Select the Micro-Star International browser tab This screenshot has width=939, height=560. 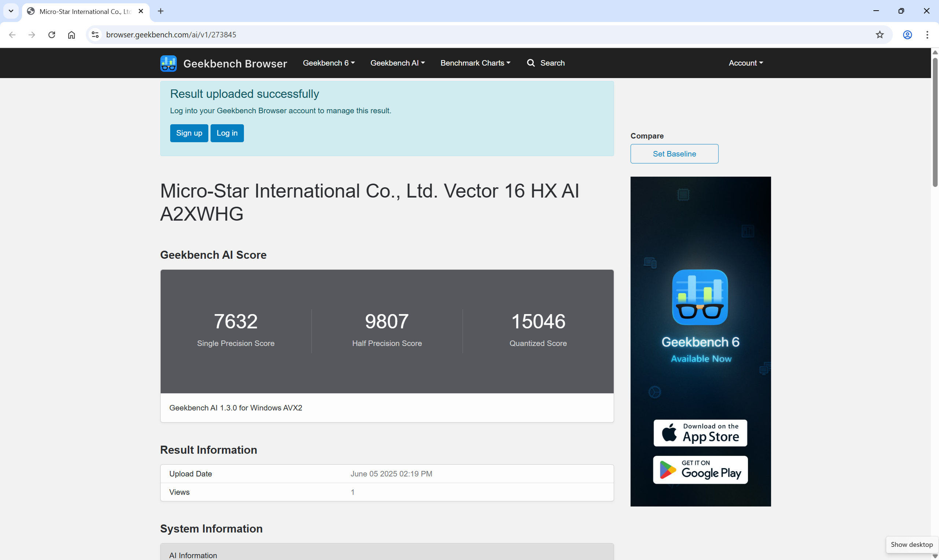[x=86, y=11]
